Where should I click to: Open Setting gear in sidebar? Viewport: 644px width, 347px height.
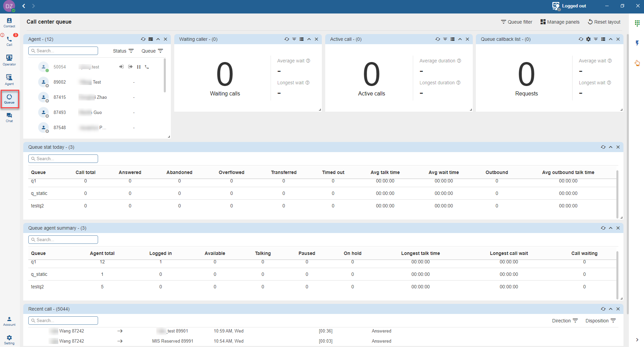[x=9, y=340]
